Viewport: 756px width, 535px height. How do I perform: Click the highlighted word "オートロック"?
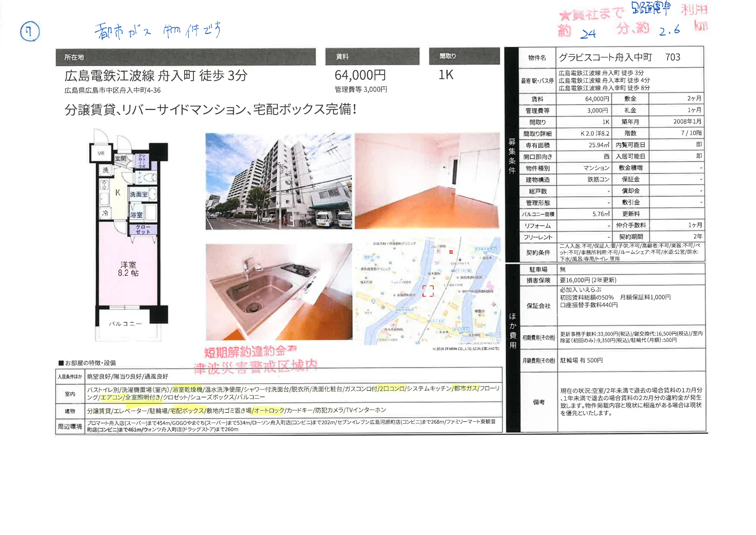[x=269, y=410]
